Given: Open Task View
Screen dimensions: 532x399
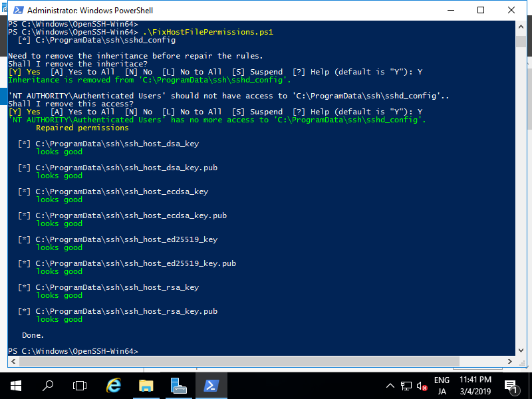Looking at the screenshot, I should pos(80,386).
